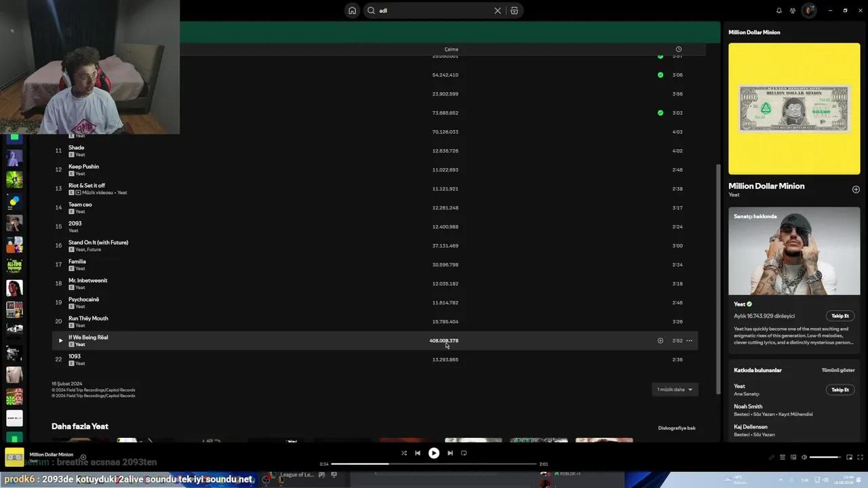Select track 22 named 1093
The width and height of the screenshot is (868, 488).
[374, 360]
